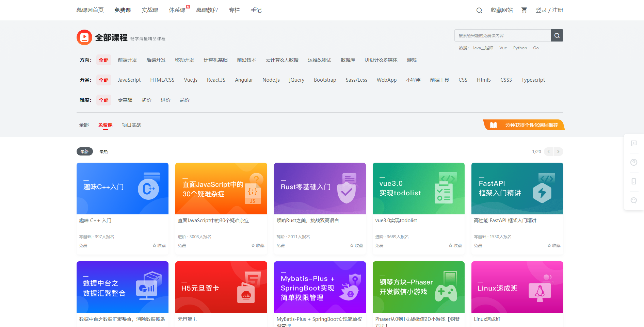Open course title vue3.0实现todolist
The height and width of the screenshot is (327, 644).
(396, 220)
